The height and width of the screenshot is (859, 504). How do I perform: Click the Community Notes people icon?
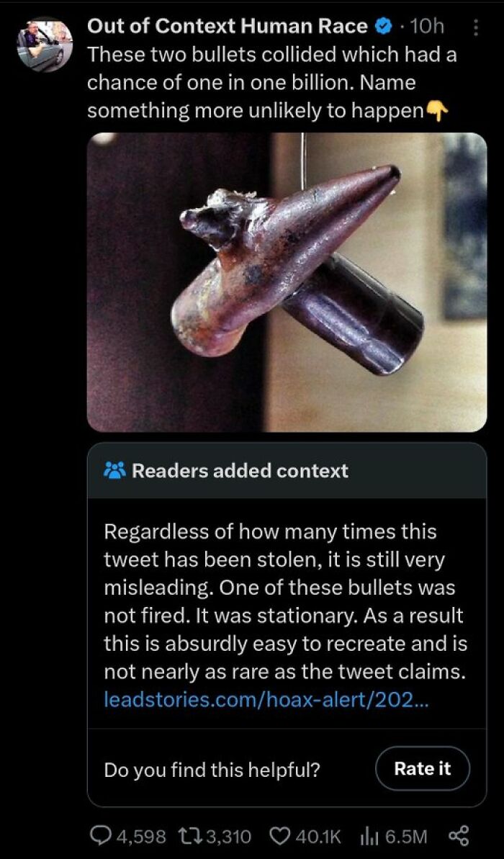pyautogui.click(x=114, y=471)
